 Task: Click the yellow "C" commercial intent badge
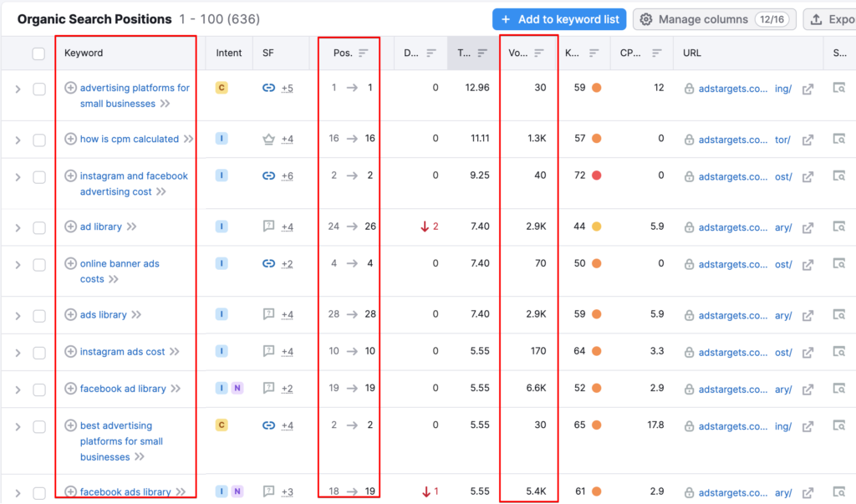221,87
